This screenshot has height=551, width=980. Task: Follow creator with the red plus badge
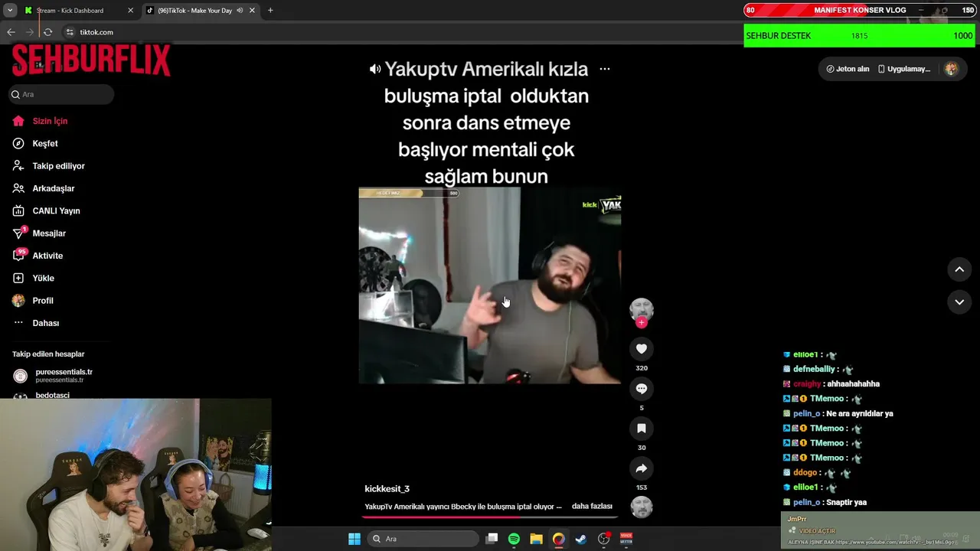click(x=642, y=322)
